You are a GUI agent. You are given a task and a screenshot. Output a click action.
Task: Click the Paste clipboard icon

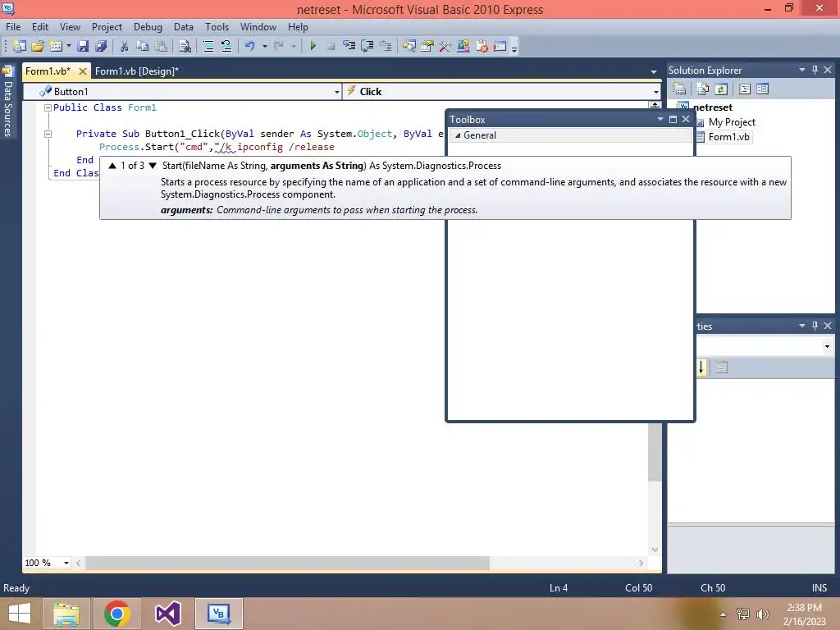[161, 46]
